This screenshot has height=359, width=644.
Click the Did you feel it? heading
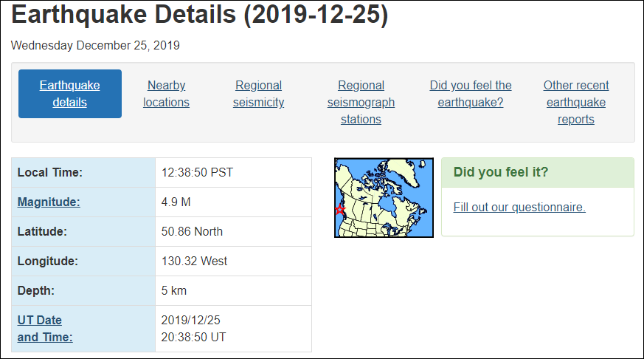click(501, 172)
